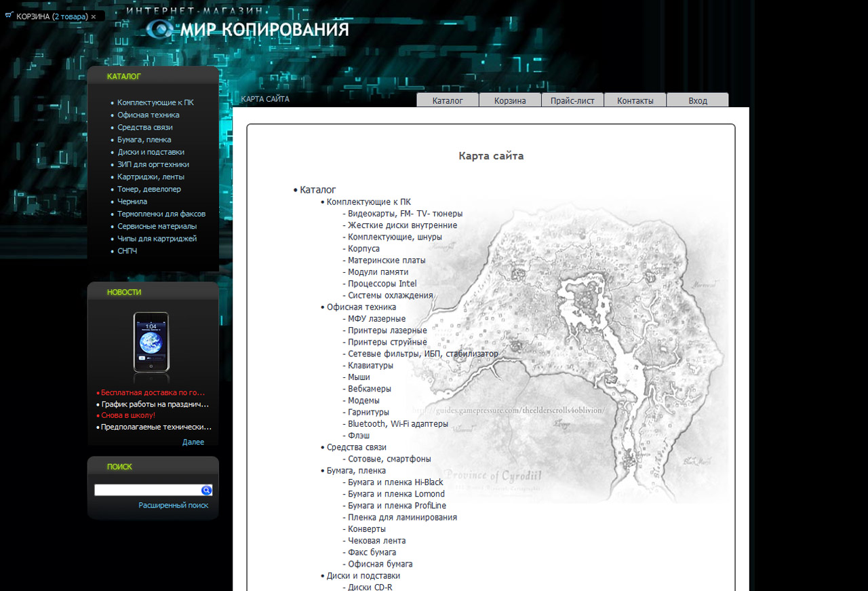
Task: Open the Гарнитуры site map entry
Action: 368,412
